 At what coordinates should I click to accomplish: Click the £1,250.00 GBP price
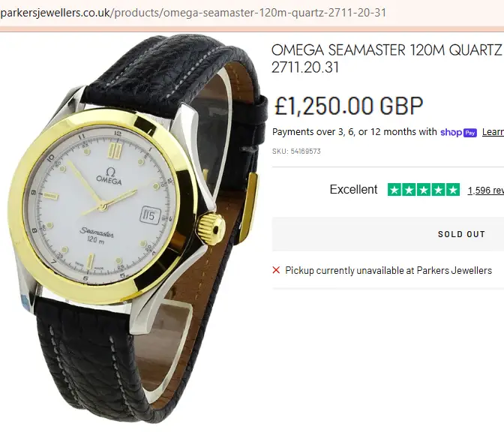point(349,106)
